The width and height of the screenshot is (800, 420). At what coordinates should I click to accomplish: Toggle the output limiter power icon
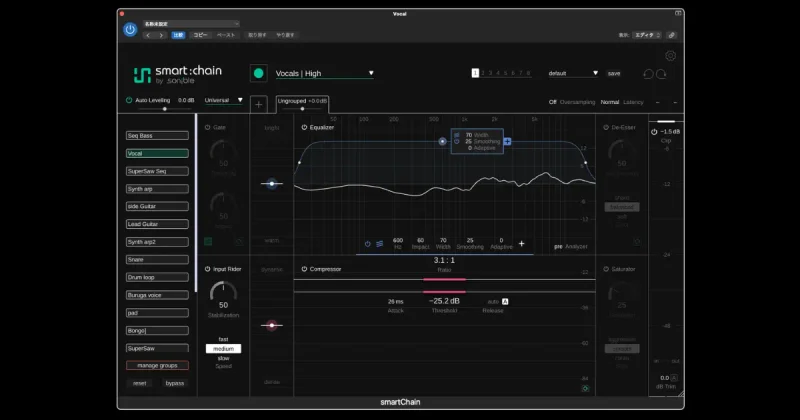pyautogui.click(x=654, y=132)
